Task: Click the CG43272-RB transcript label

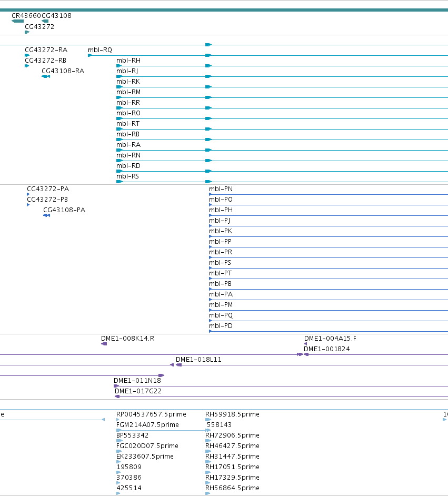Action: coord(45,60)
